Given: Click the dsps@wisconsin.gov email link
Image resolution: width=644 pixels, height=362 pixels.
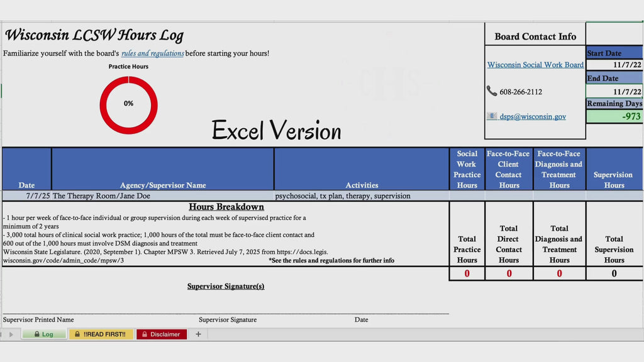Looking at the screenshot, I should tap(533, 116).
